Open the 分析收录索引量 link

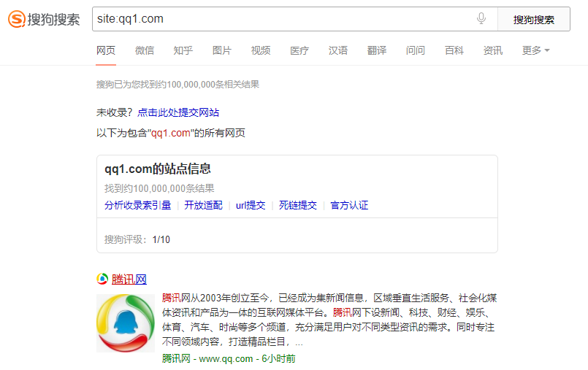click(x=137, y=205)
